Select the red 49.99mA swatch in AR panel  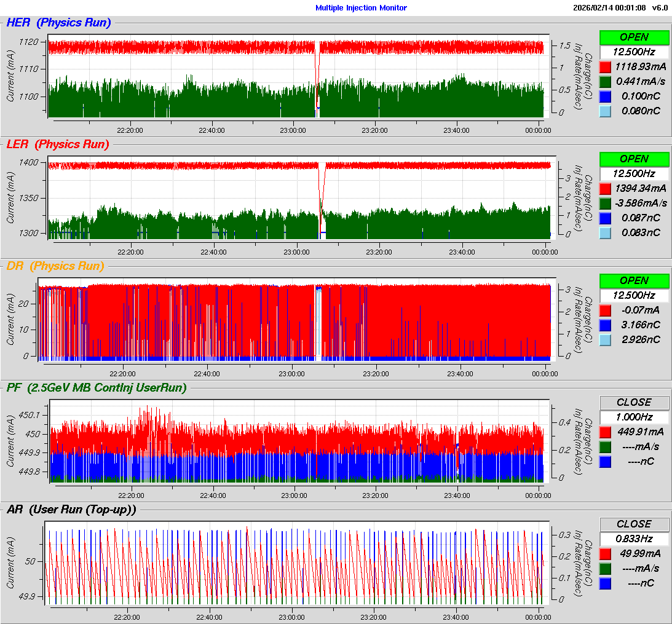(605, 553)
